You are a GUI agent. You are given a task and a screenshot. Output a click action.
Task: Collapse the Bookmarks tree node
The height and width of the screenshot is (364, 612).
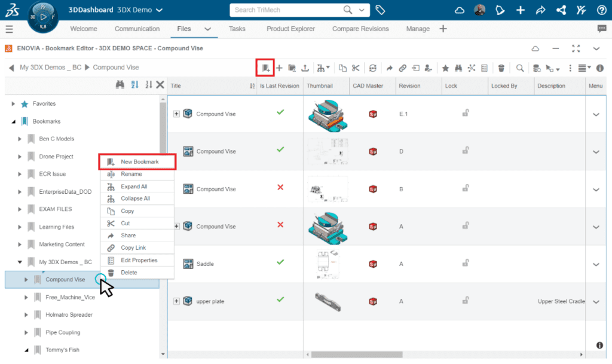13,122
